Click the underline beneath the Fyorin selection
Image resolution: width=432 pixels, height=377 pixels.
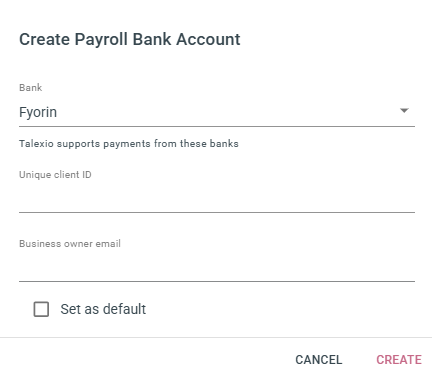217,126
